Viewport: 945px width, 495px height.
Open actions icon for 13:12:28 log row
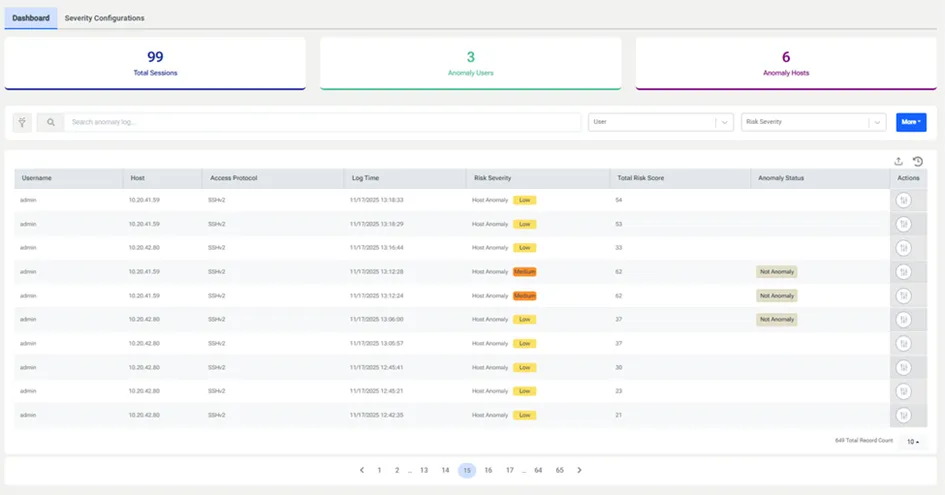(x=903, y=272)
